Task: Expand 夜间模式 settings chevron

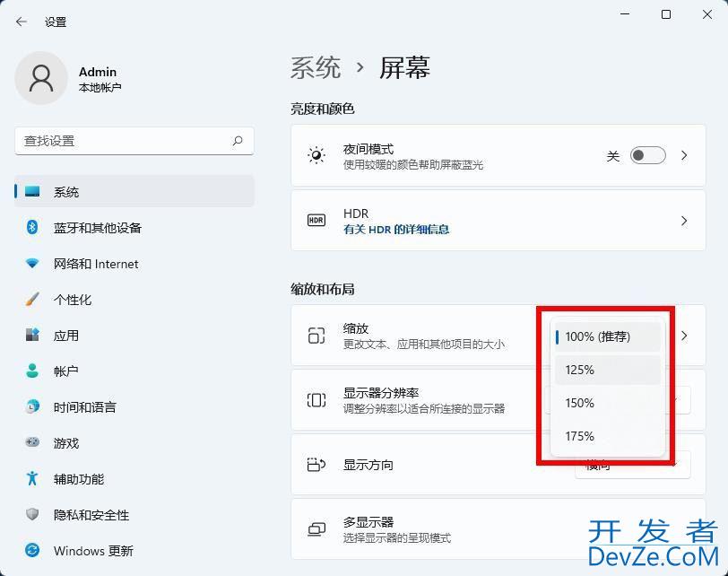Action: [x=684, y=155]
